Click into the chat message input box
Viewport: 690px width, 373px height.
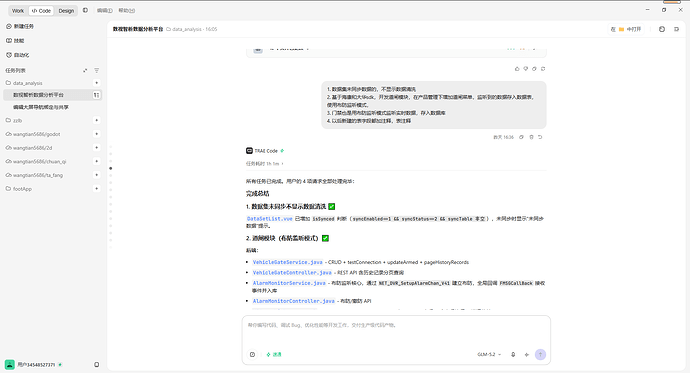point(396,332)
